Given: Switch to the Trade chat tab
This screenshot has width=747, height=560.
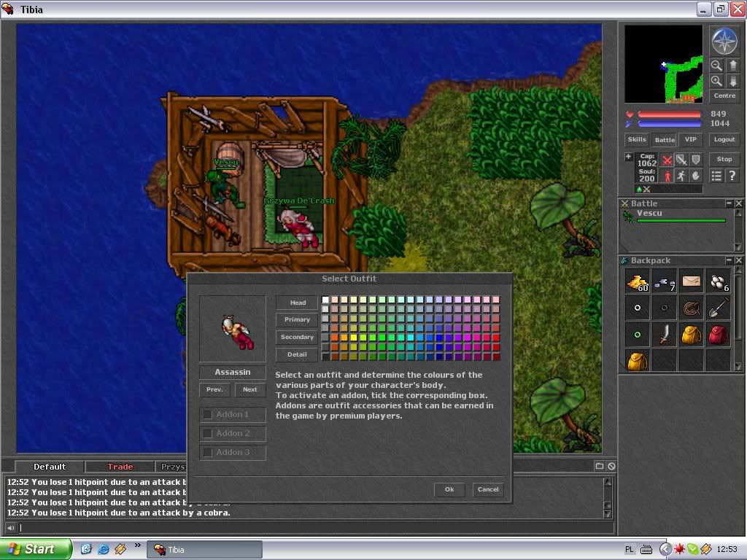Looking at the screenshot, I should pyautogui.click(x=120, y=467).
